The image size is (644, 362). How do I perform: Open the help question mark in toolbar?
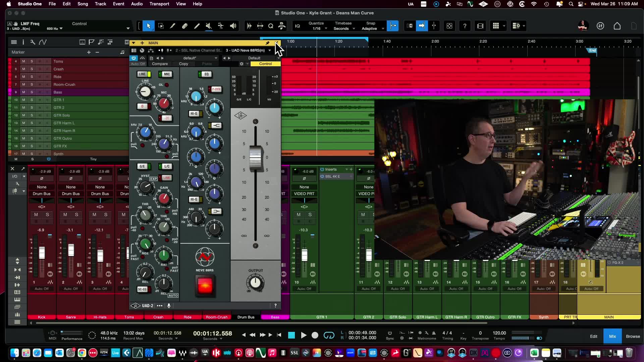point(465,26)
